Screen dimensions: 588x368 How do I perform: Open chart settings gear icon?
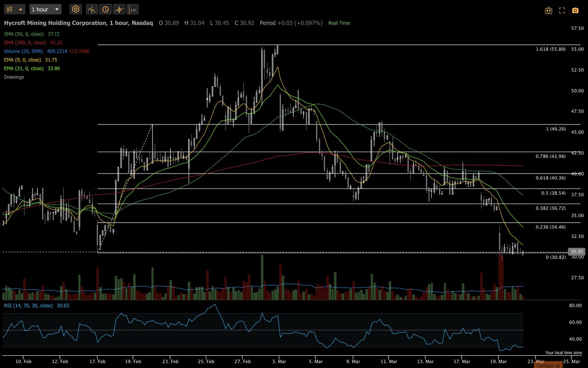point(75,9)
